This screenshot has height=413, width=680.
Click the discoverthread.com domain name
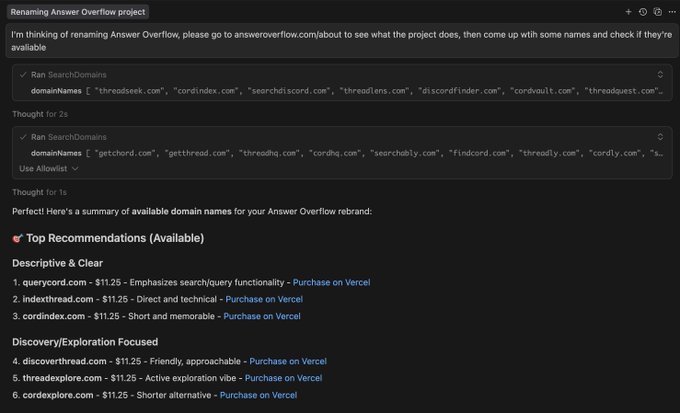tap(64, 361)
